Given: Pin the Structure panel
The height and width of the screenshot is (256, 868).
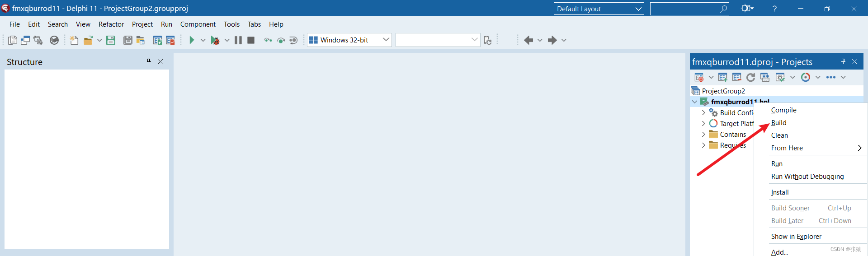Looking at the screenshot, I should tap(149, 61).
